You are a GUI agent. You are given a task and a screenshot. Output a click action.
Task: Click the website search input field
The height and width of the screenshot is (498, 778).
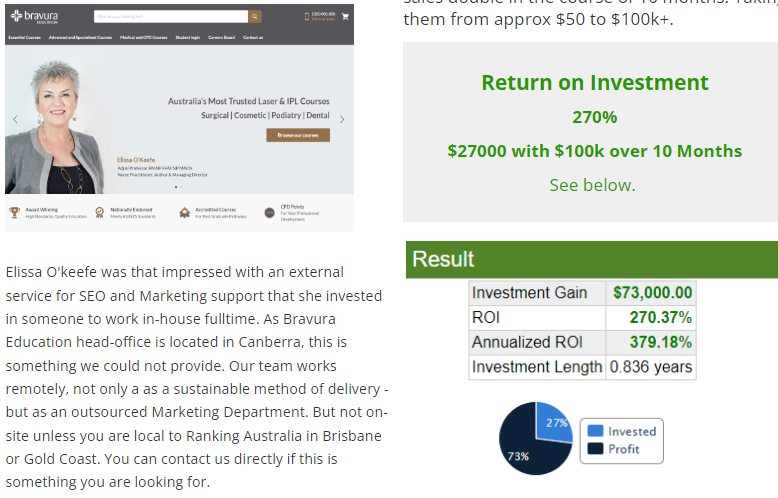pos(170,17)
